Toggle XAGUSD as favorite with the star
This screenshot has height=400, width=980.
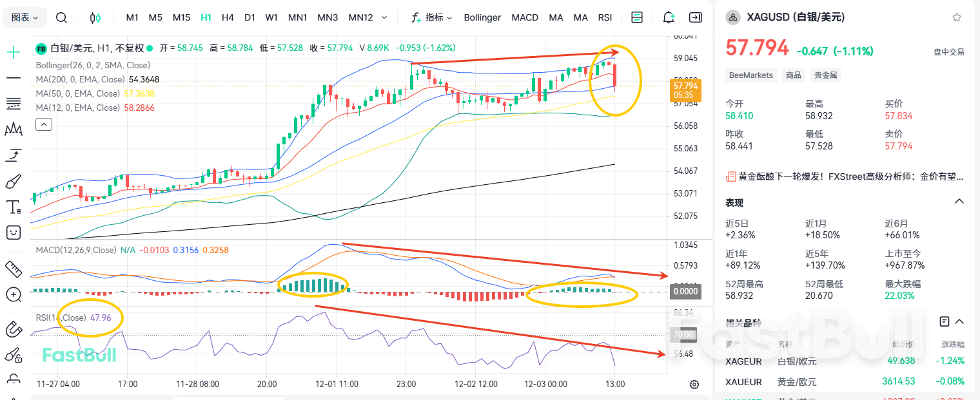(956, 17)
